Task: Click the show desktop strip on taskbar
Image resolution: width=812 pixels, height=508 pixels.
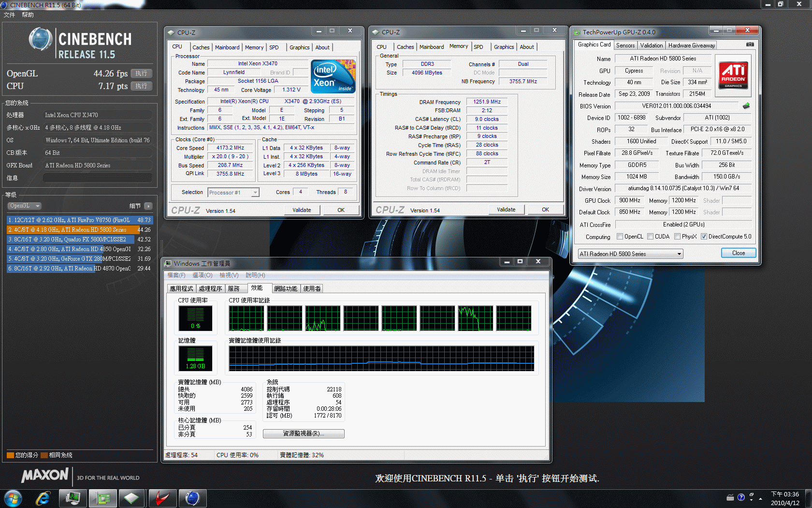Action: (x=808, y=498)
